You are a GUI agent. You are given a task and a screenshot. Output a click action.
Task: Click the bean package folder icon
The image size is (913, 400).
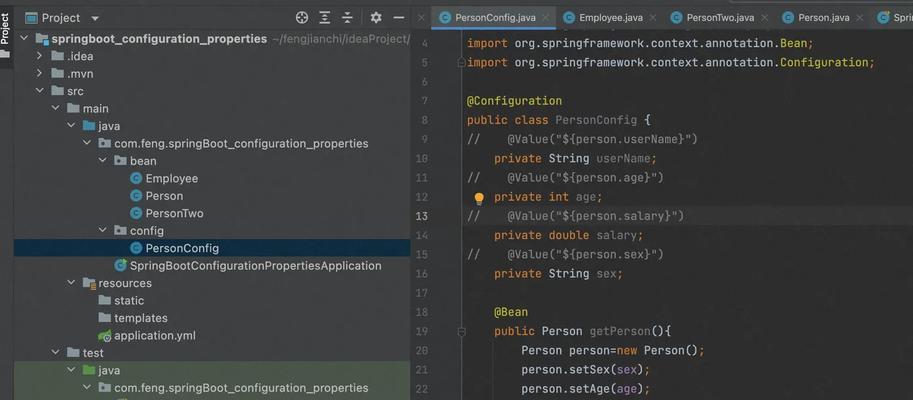coord(121,161)
